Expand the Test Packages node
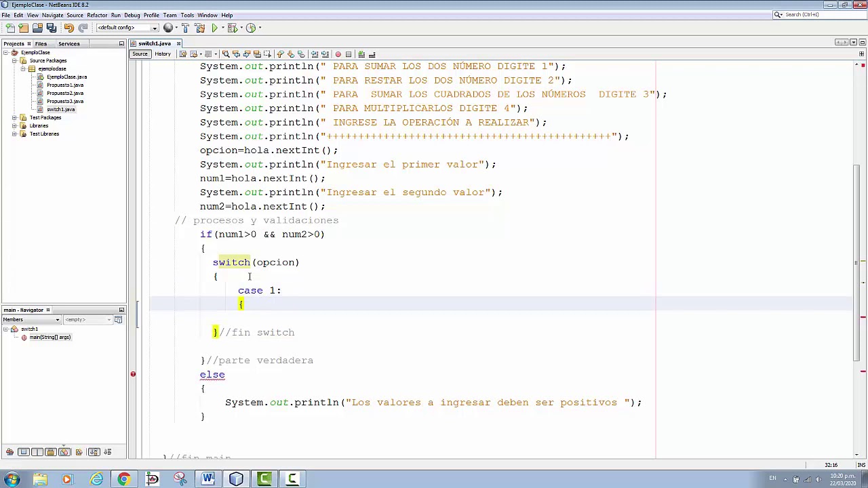Viewport: 868px width, 488px height. coord(14,117)
